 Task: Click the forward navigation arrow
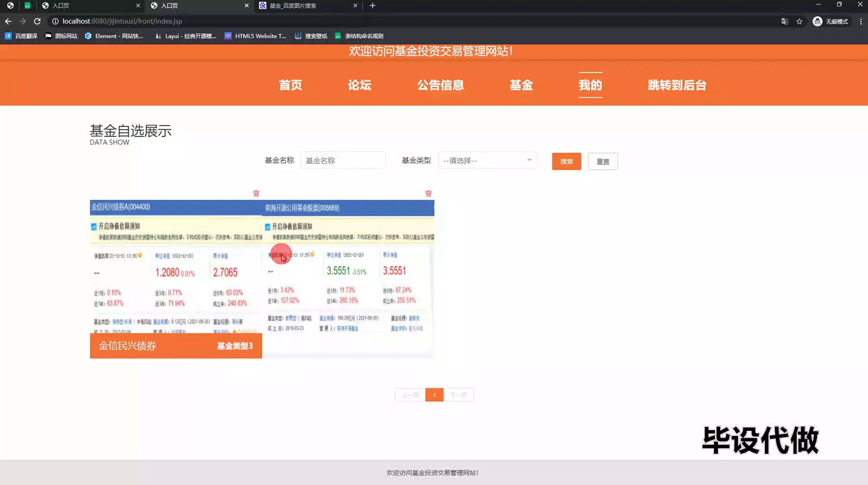(23, 21)
